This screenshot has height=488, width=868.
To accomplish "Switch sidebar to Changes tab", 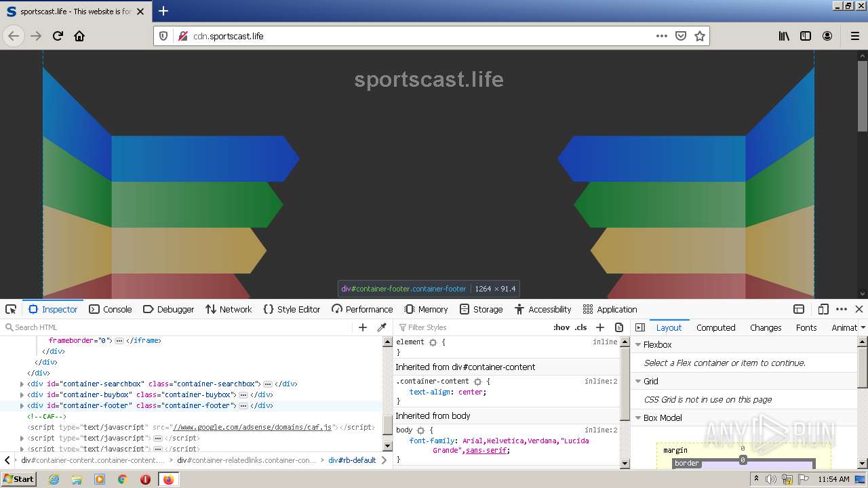I will point(766,327).
